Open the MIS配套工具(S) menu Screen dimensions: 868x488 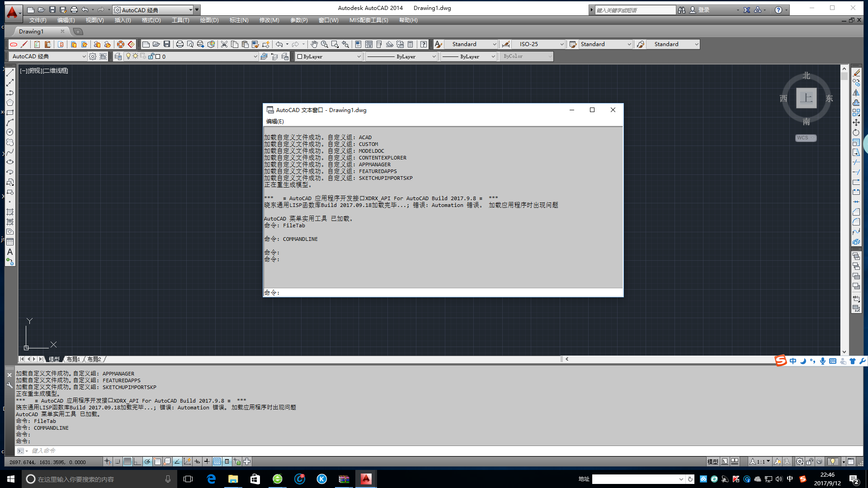(x=368, y=20)
